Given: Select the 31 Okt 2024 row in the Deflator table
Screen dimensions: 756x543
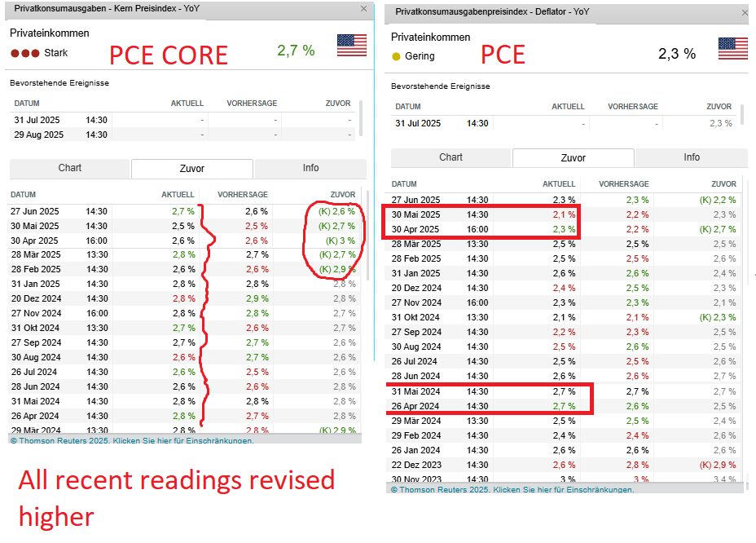Looking at the screenshot, I should pyautogui.click(x=564, y=317).
